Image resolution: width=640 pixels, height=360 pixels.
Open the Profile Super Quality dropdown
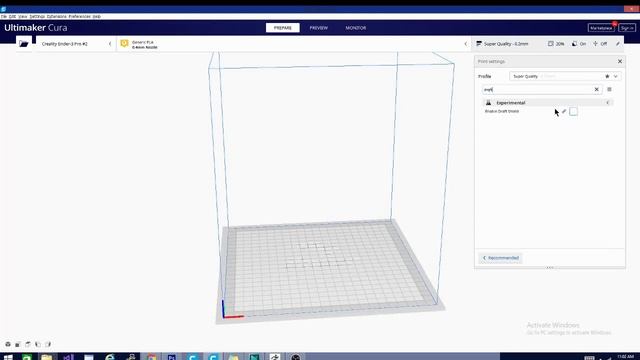point(565,76)
